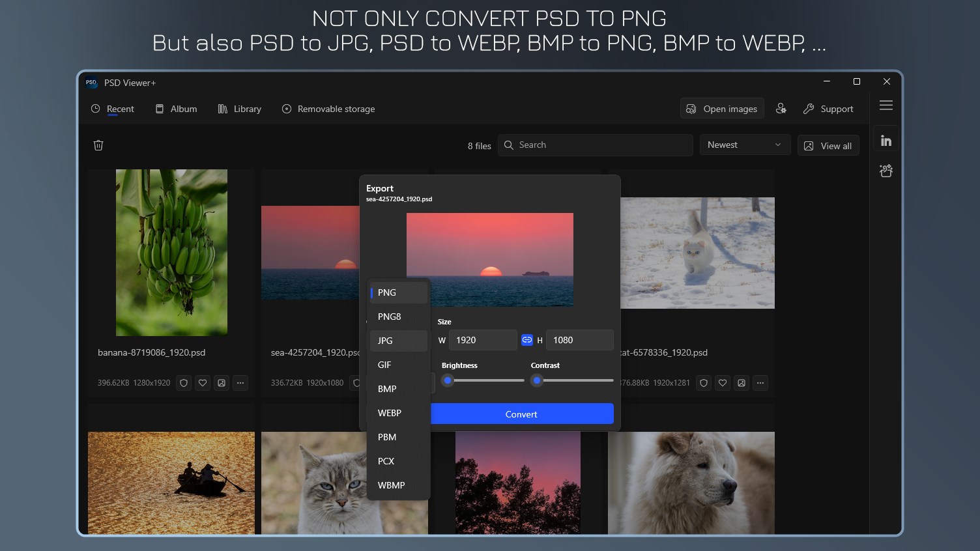The height and width of the screenshot is (551, 980).
Task: Open the white fluffy dog thumbnail
Action: (x=691, y=483)
